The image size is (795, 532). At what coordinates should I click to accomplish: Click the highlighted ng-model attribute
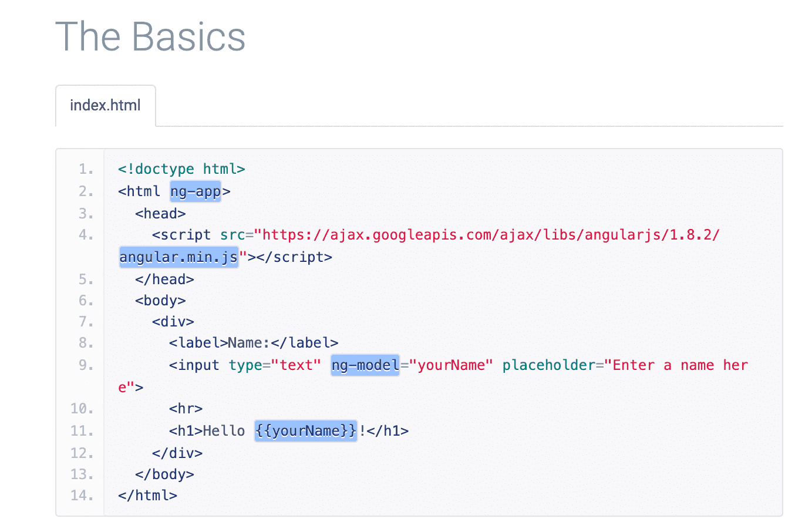[x=364, y=365]
